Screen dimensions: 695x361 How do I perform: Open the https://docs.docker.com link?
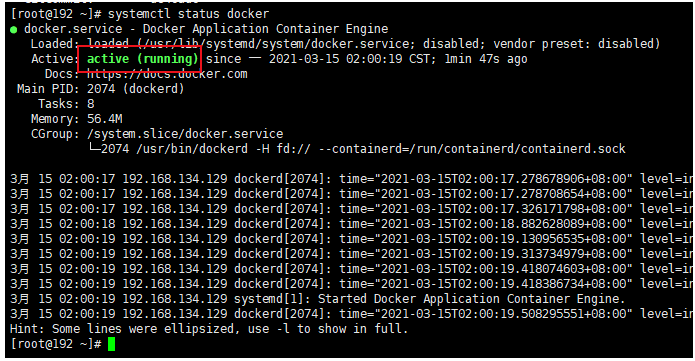167,74
